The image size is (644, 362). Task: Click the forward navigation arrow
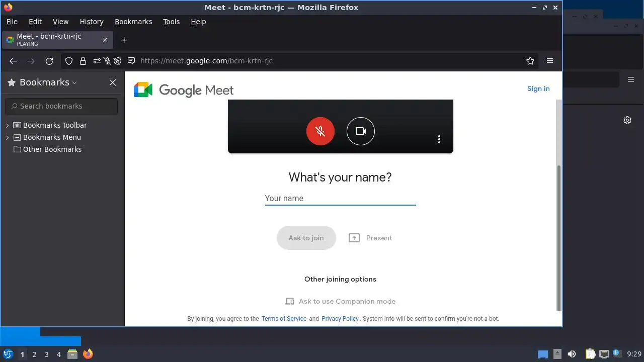[31, 61]
